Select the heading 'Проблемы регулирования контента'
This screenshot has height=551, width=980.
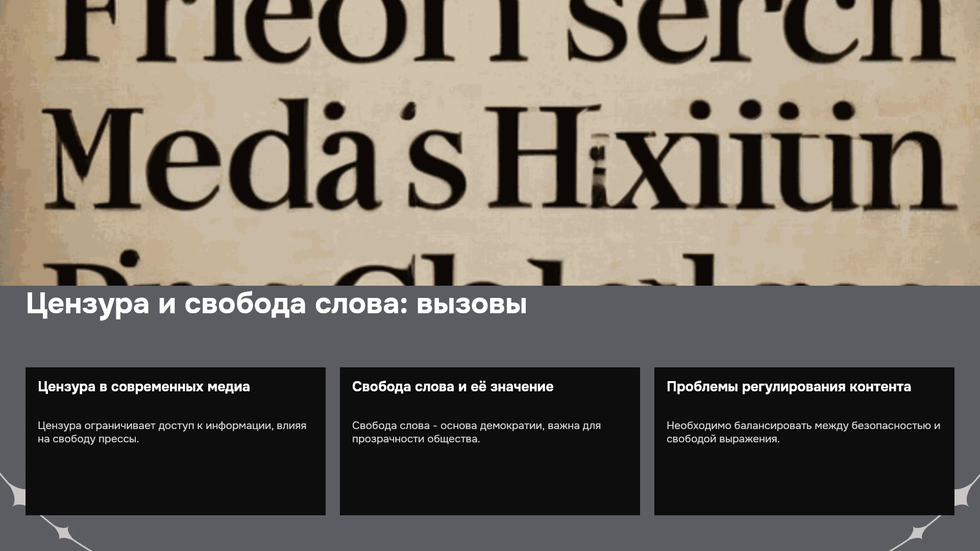pyautogui.click(x=789, y=387)
